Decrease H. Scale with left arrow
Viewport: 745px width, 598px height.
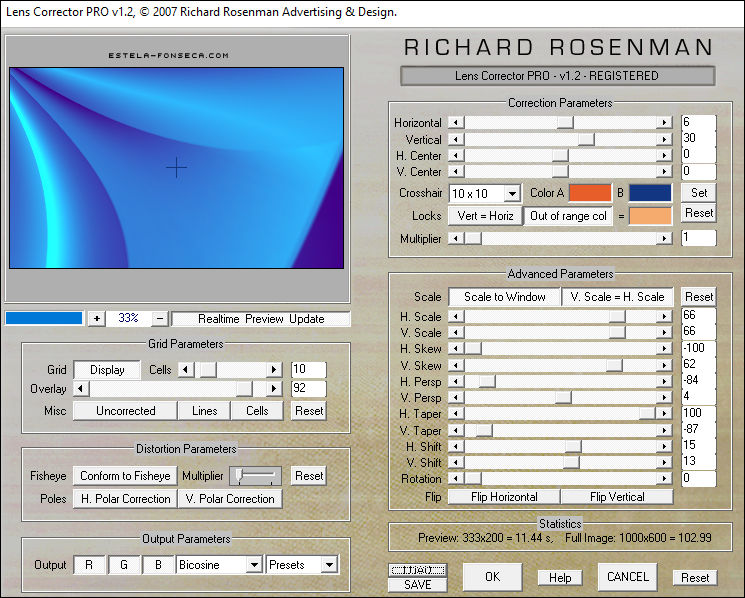coord(456,316)
